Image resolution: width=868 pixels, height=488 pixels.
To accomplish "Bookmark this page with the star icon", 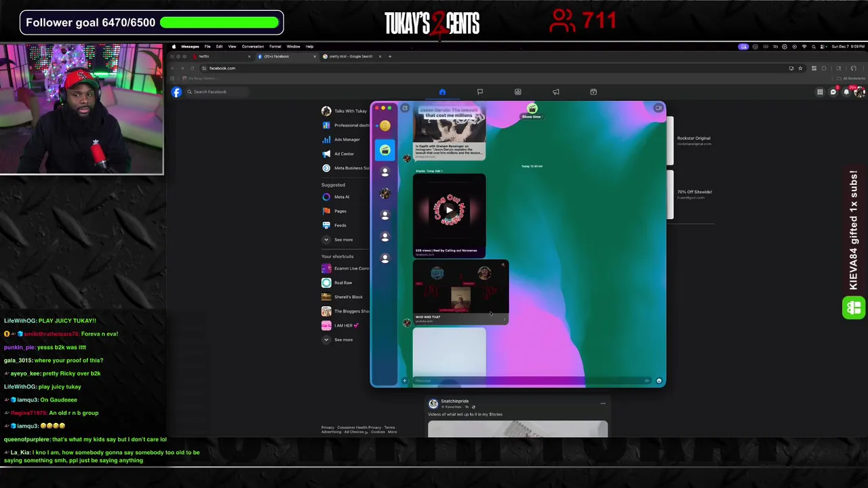I will tap(800, 68).
